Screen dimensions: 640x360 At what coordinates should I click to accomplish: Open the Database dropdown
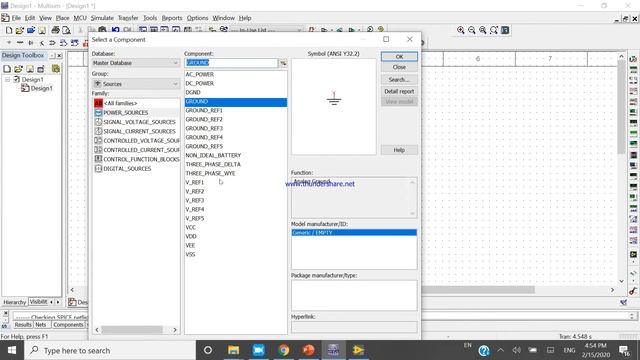135,63
